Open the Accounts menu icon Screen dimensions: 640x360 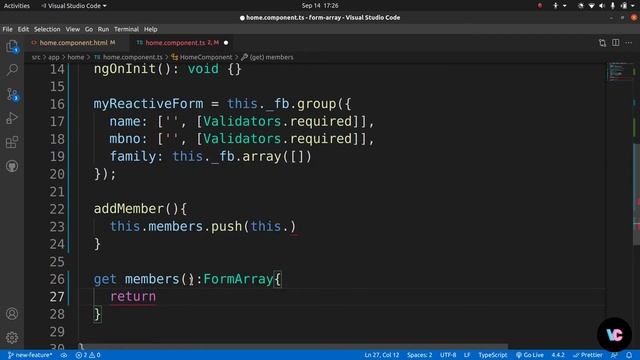[12, 313]
